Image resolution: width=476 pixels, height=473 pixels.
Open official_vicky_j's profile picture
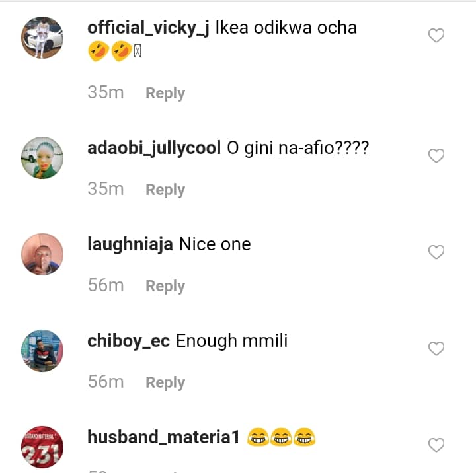42,38
